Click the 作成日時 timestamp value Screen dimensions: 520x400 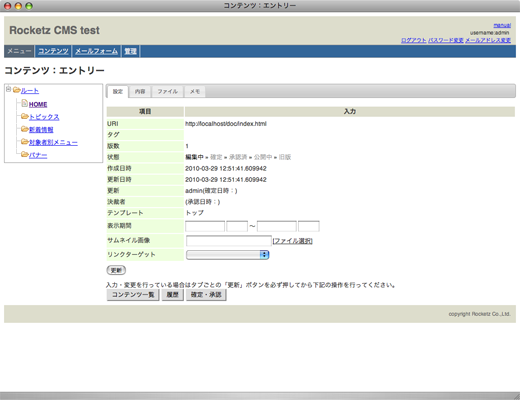coord(226,168)
